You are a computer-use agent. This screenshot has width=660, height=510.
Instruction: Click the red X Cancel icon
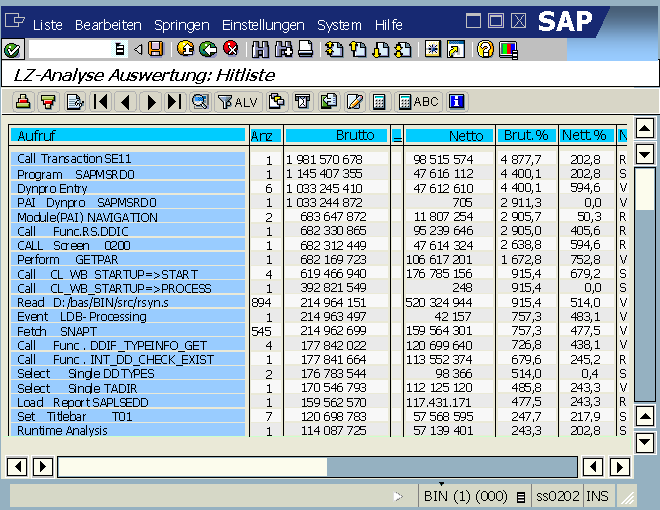coord(231,49)
